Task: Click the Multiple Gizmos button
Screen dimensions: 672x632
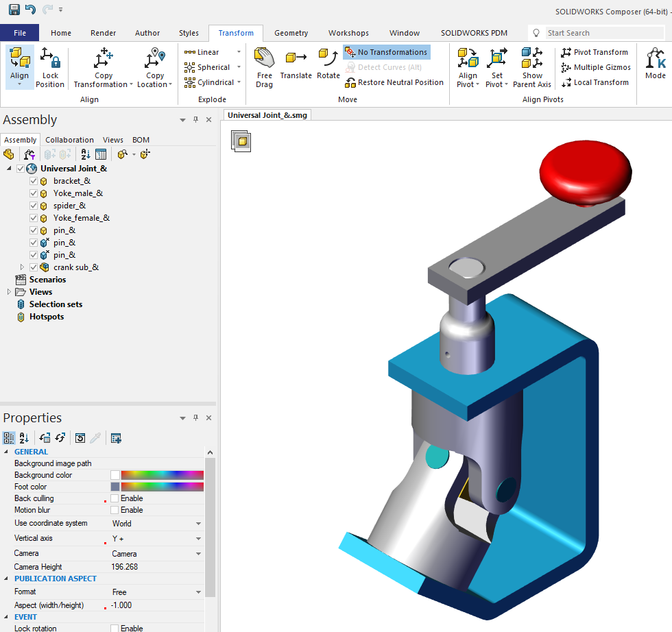Action: pyautogui.click(x=595, y=67)
